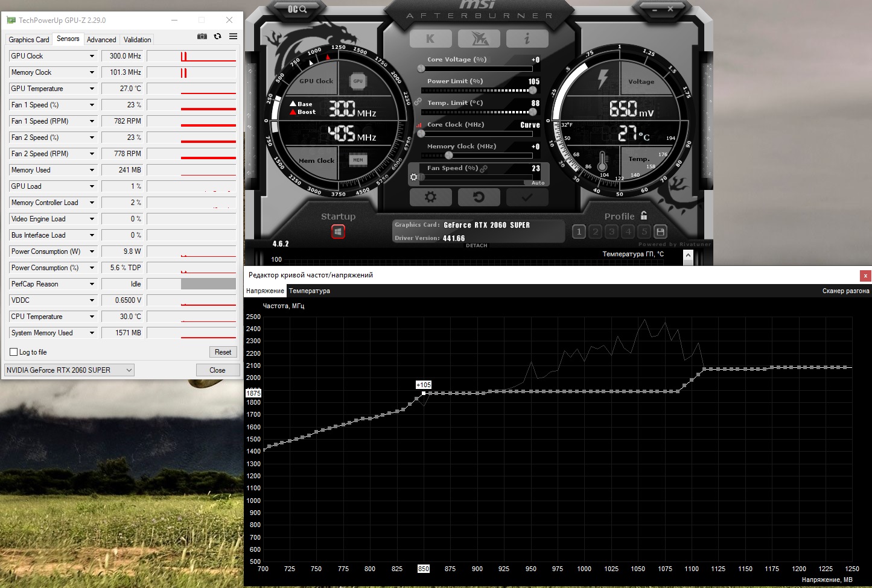
Task: Select the Sensors tab in GPU-Z
Action: tap(68, 39)
